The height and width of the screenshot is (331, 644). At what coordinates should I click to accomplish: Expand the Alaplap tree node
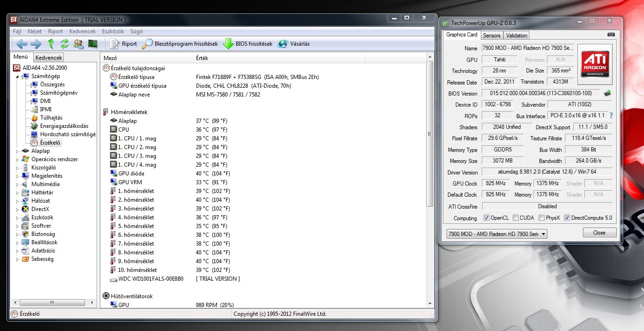point(18,151)
